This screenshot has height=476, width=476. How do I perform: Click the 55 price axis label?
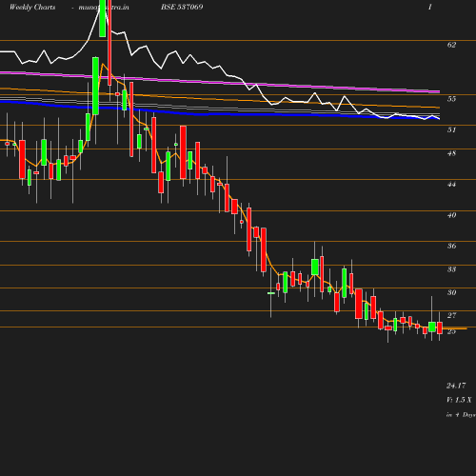point(451,99)
